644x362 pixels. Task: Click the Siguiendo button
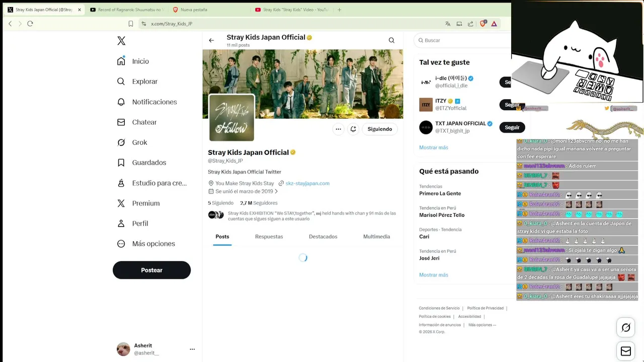(x=380, y=129)
